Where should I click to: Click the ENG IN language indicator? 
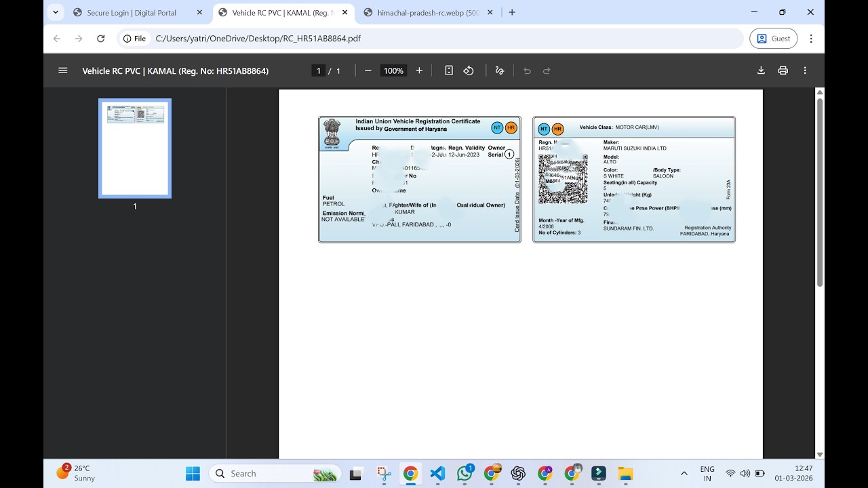tap(707, 473)
